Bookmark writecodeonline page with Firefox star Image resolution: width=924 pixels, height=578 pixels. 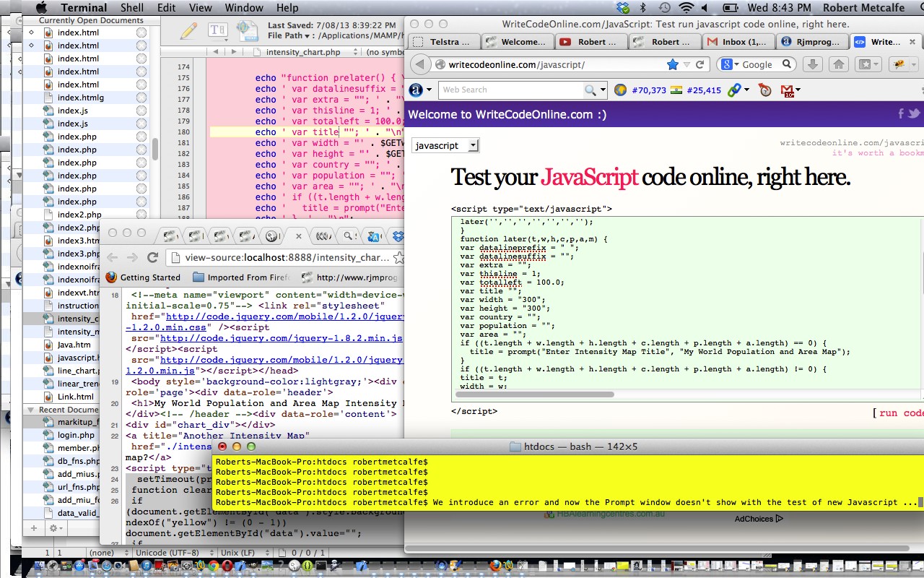click(x=673, y=64)
